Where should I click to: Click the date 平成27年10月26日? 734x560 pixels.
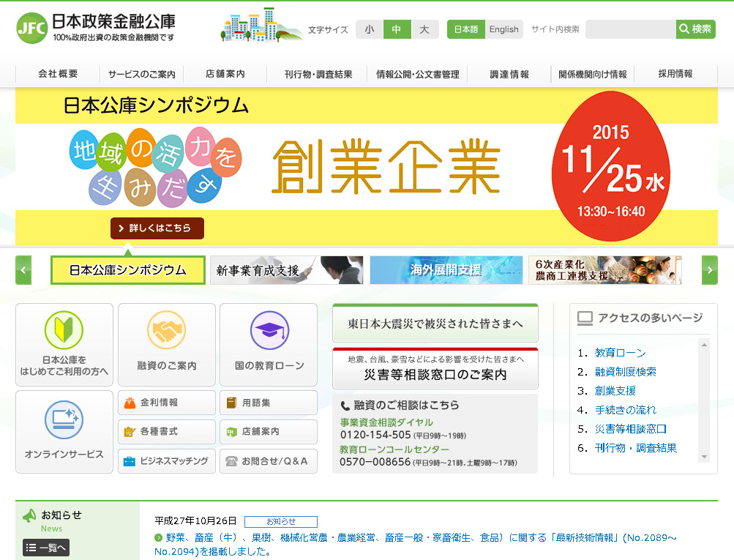[x=195, y=521]
